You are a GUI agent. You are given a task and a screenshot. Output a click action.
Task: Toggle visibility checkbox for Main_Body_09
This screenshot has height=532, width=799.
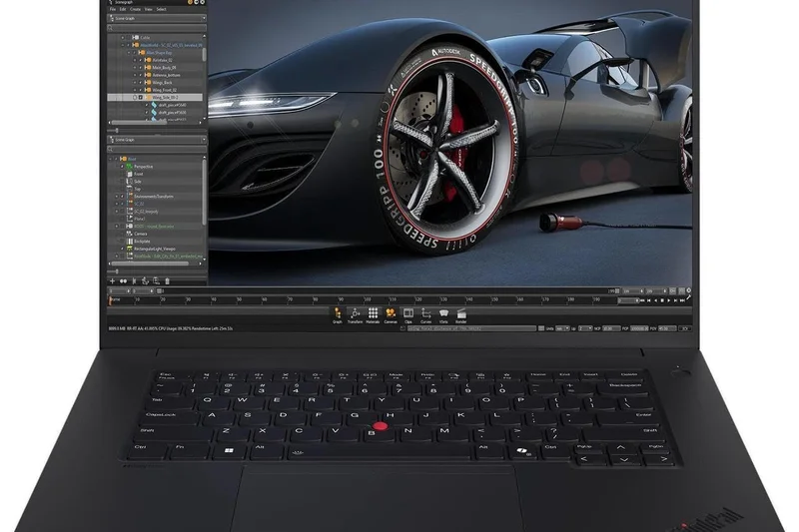point(141,67)
